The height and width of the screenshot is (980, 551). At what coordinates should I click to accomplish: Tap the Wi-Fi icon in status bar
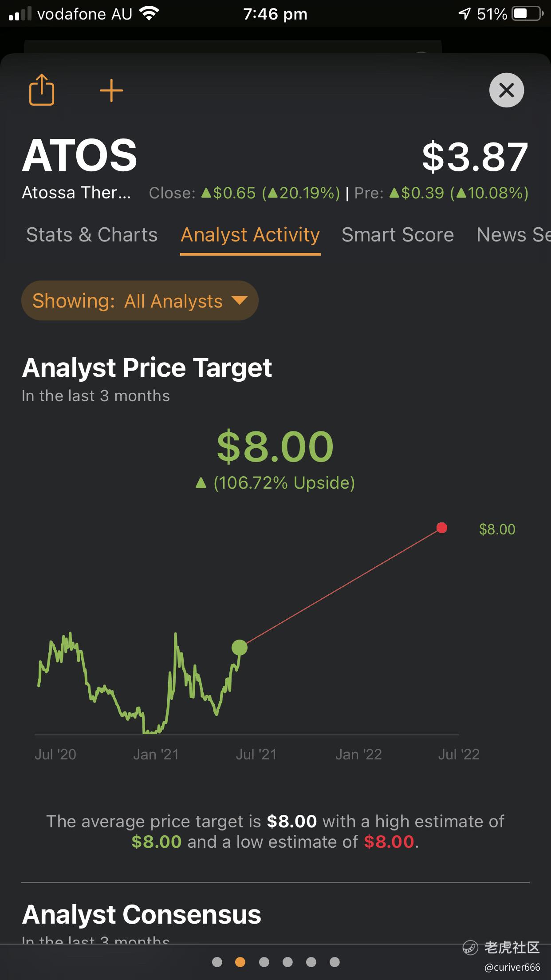(x=149, y=14)
